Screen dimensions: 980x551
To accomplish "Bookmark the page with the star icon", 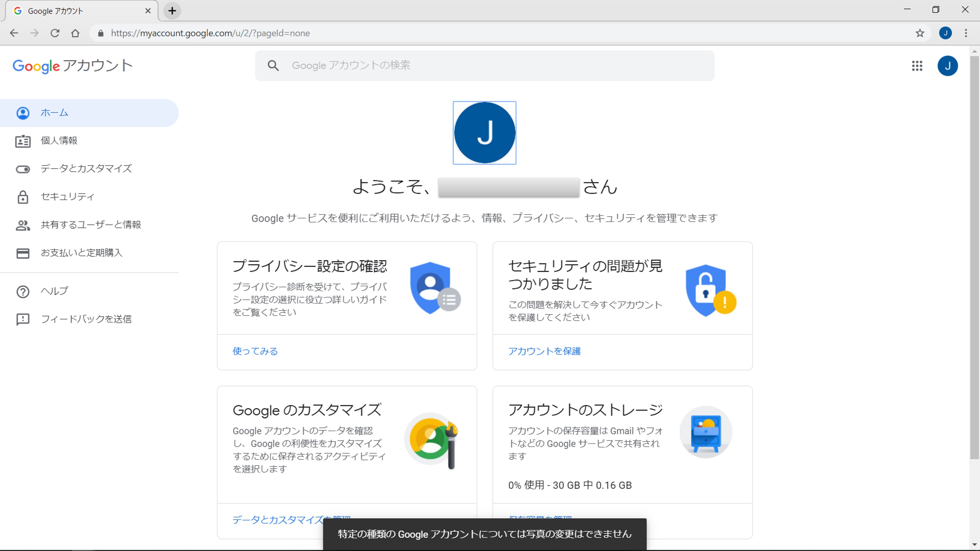I will click(x=920, y=33).
